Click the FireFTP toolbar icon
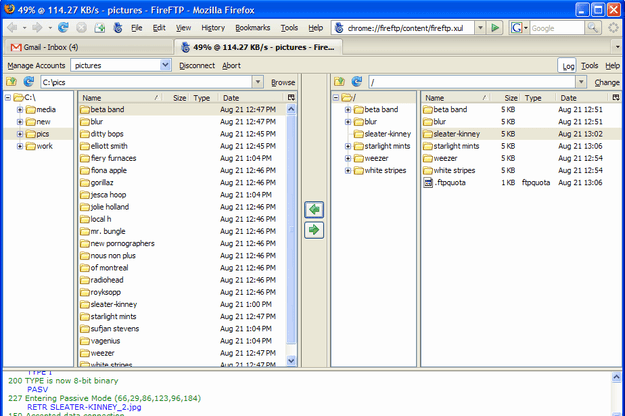This screenshot has width=625, height=416. pyautogui.click(x=118, y=27)
